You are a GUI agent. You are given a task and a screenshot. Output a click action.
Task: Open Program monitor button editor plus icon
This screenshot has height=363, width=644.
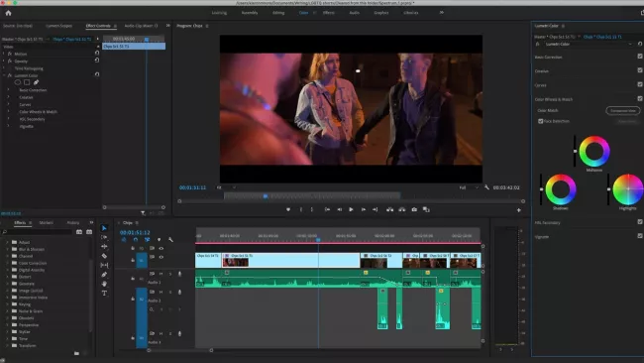519,210
